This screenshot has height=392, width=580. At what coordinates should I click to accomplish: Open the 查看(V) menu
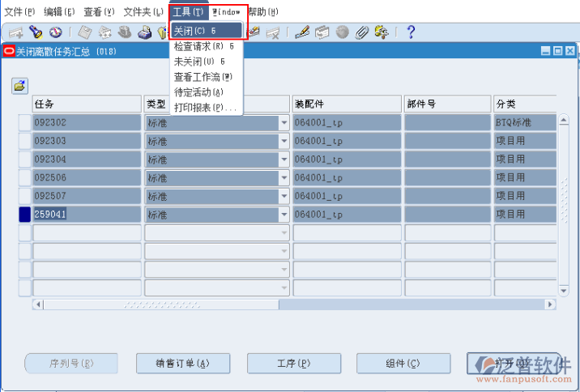point(99,12)
